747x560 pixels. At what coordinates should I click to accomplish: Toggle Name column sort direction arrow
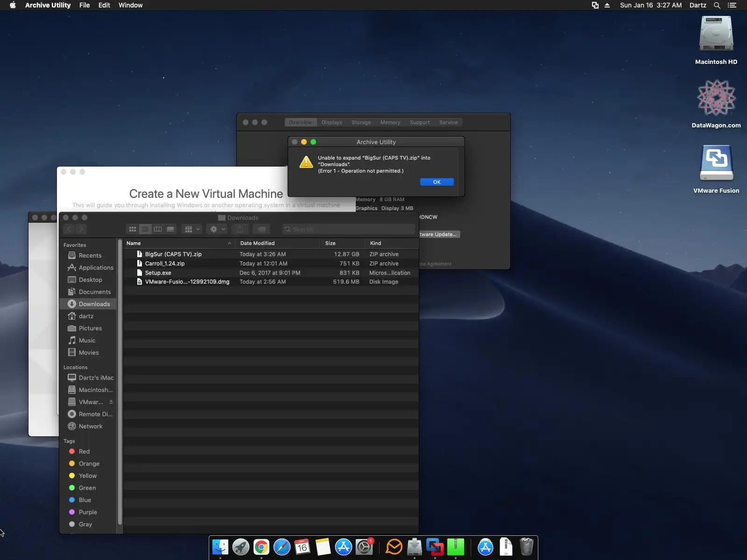click(x=229, y=243)
